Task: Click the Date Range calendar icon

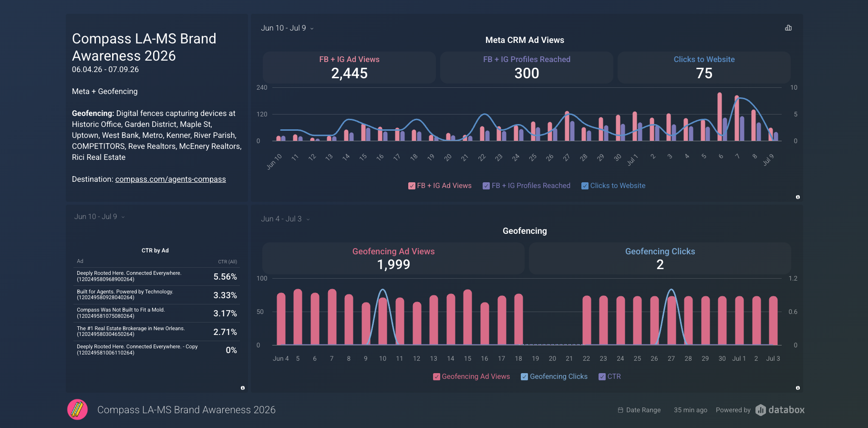Action: (620, 410)
